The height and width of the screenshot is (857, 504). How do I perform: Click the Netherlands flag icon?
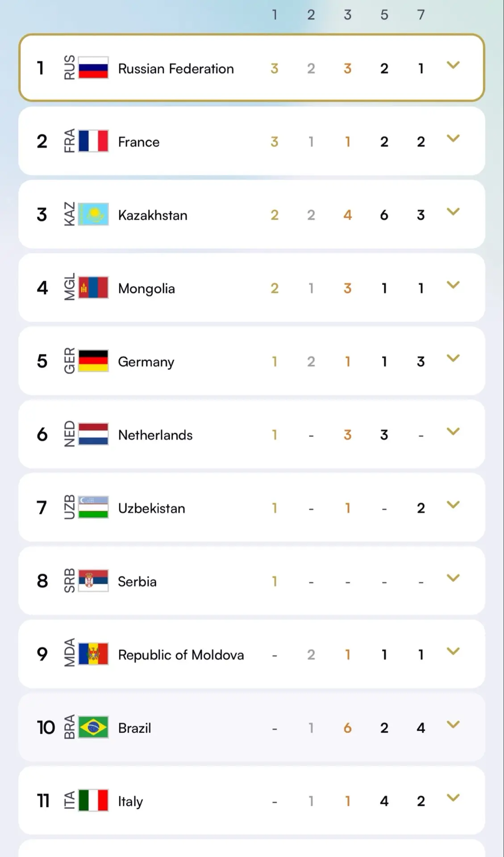93,434
